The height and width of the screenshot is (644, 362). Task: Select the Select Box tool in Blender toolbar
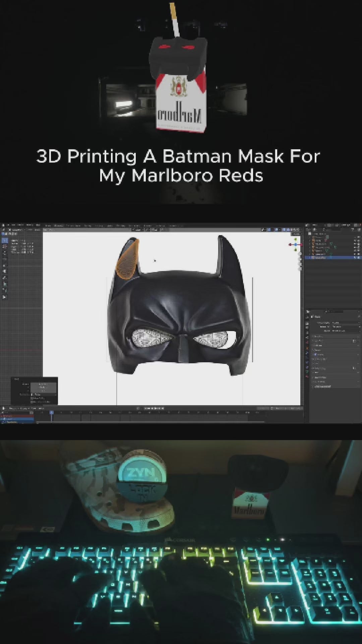tap(5, 240)
